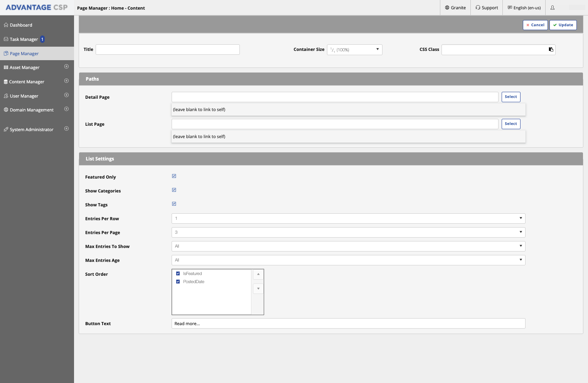Open the Container Size dropdown

(x=355, y=50)
